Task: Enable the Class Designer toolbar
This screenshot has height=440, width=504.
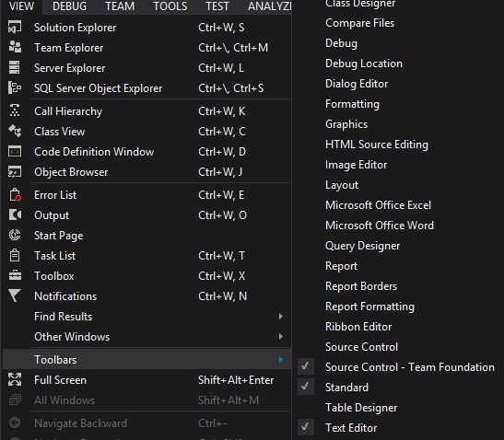Action: click(360, 4)
